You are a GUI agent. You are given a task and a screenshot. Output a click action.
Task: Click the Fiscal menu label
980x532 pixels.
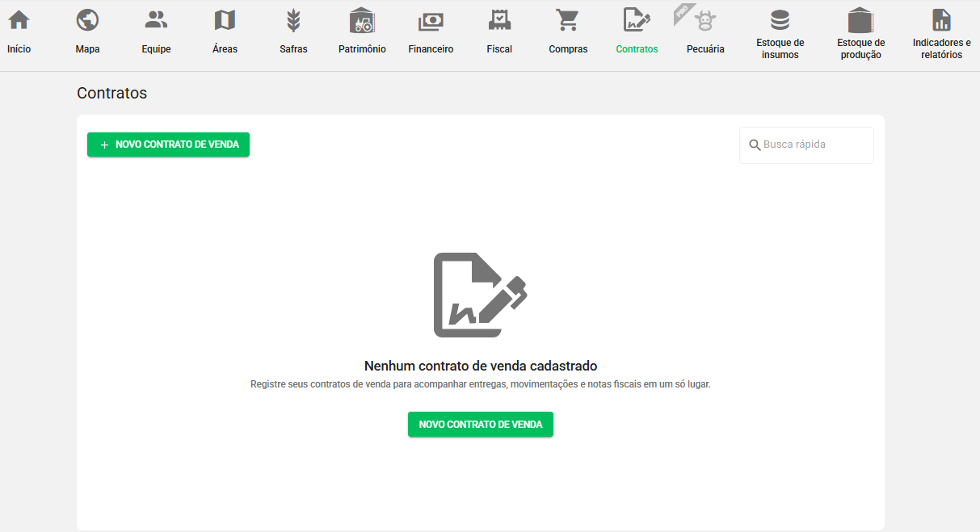point(499,49)
